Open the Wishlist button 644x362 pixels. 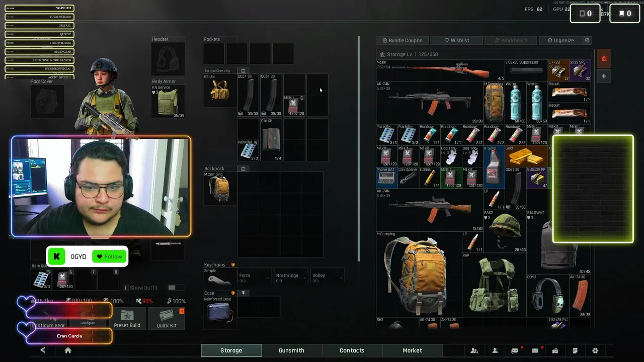pyautogui.click(x=456, y=40)
